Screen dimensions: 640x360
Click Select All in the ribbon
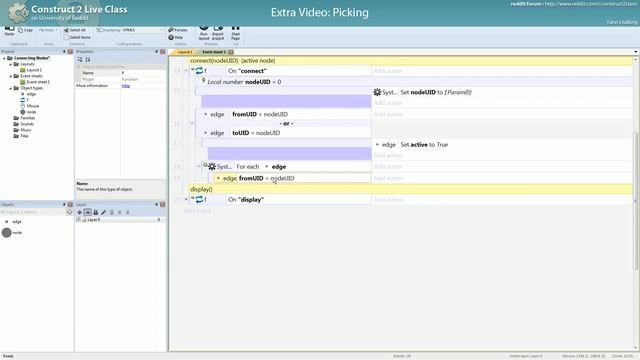75,30
